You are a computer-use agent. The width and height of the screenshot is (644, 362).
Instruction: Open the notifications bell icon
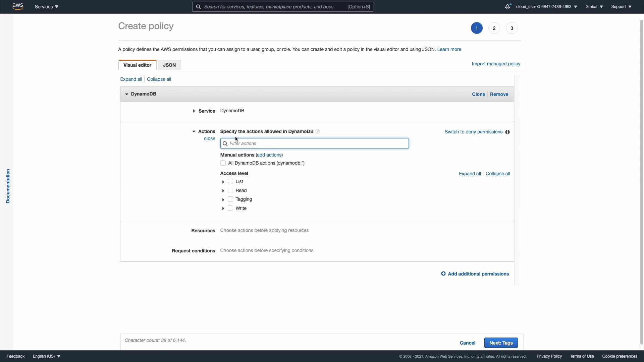pos(507,7)
